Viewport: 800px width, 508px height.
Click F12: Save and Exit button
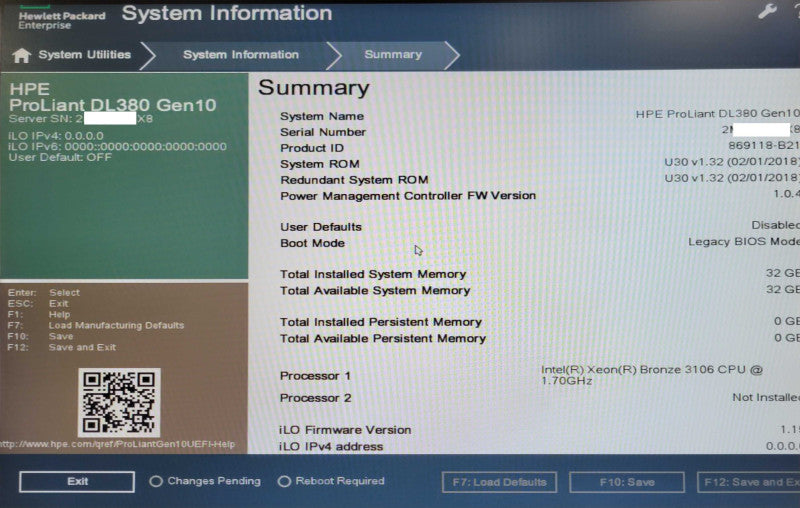click(748, 482)
